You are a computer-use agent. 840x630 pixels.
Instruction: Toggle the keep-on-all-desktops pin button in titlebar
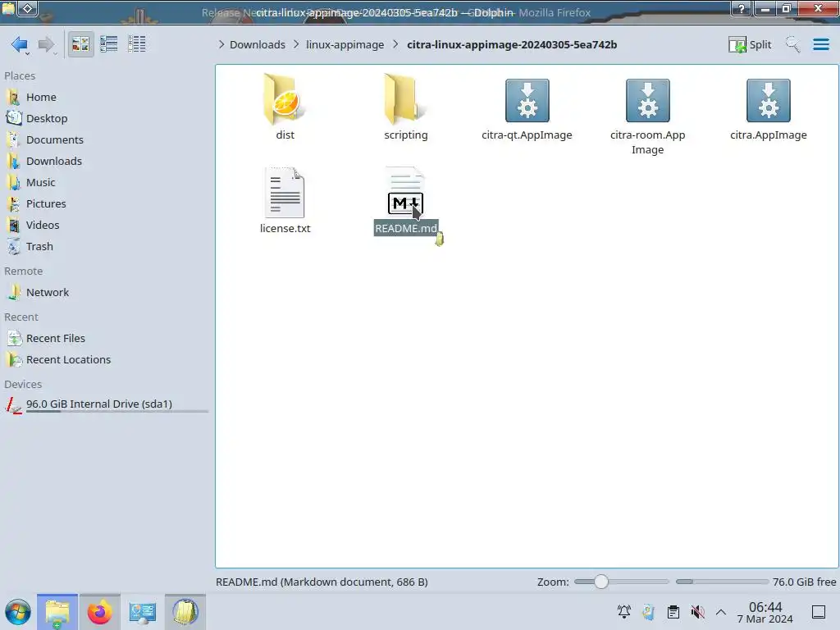point(29,8)
